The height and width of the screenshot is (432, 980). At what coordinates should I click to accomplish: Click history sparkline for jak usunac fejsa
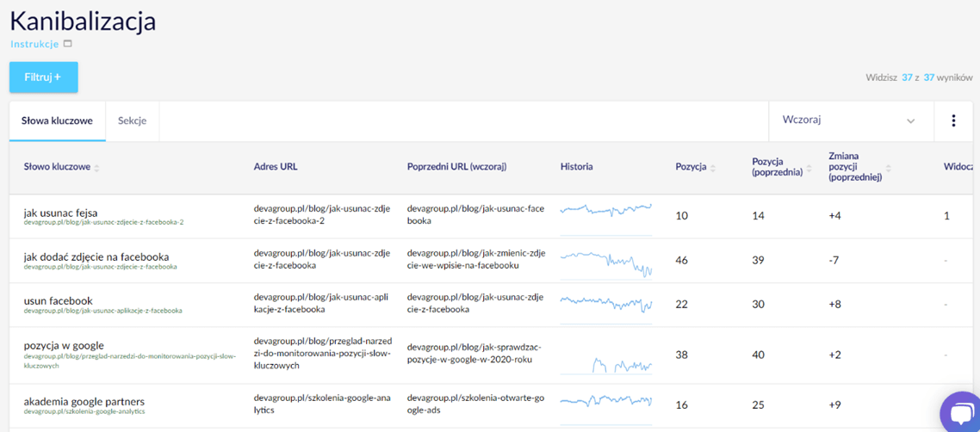[605, 211]
